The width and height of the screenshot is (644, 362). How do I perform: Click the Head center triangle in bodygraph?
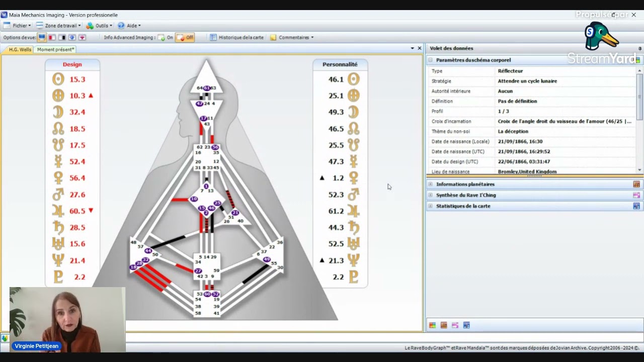coord(206,76)
